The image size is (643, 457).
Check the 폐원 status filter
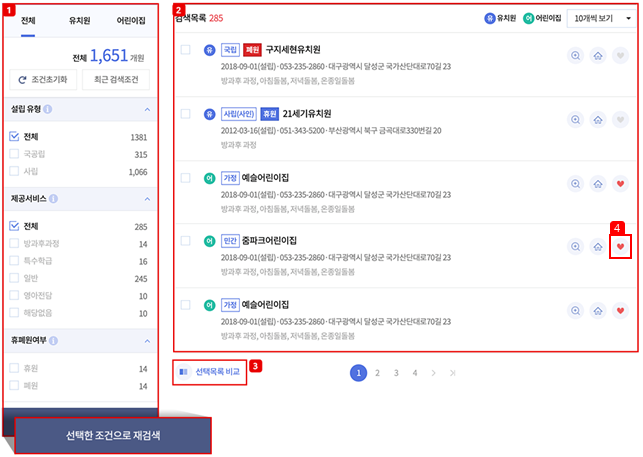pos(14,385)
